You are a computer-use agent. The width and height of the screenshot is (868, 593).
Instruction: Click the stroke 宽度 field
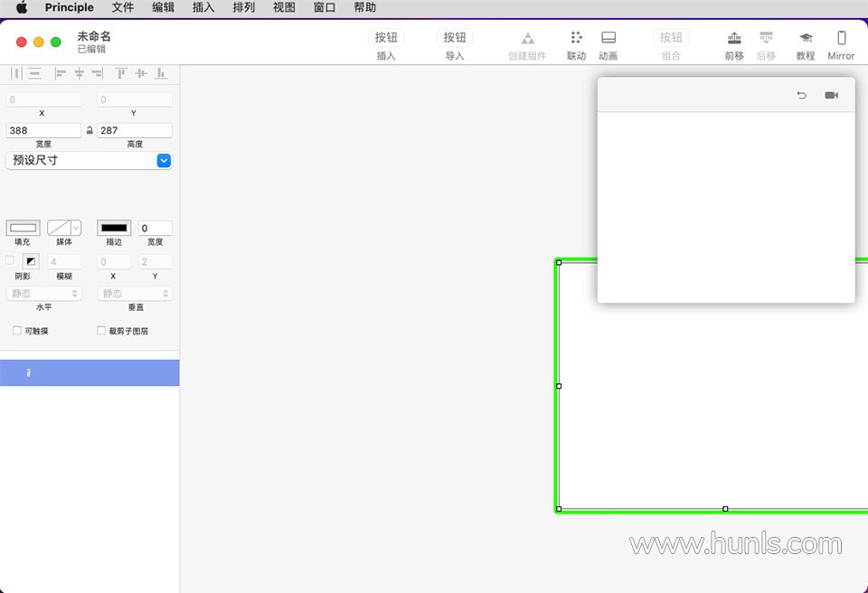point(155,228)
